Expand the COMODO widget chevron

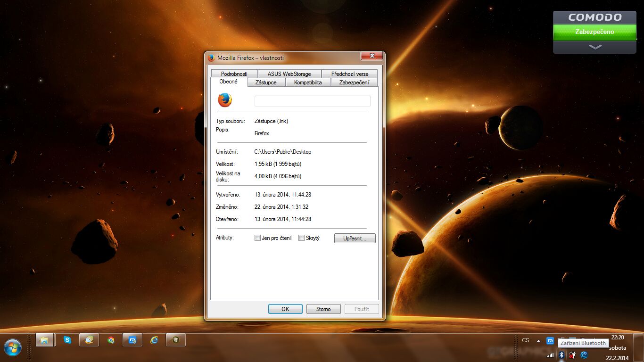595,47
